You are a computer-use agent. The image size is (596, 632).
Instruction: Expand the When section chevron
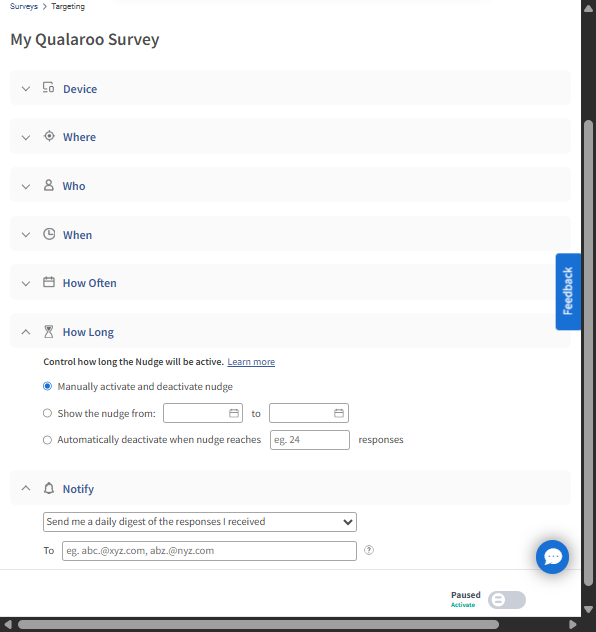[x=26, y=235]
